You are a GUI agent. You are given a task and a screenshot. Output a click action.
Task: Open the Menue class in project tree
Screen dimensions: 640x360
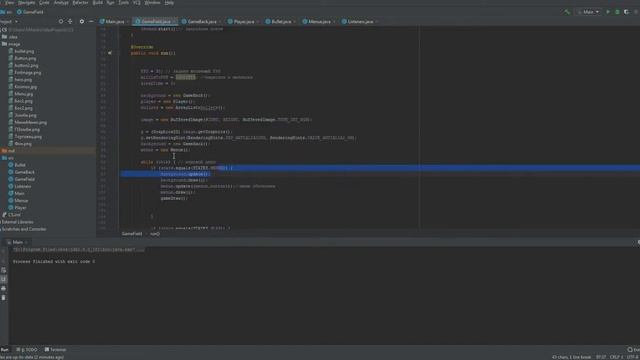(x=18, y=201)
